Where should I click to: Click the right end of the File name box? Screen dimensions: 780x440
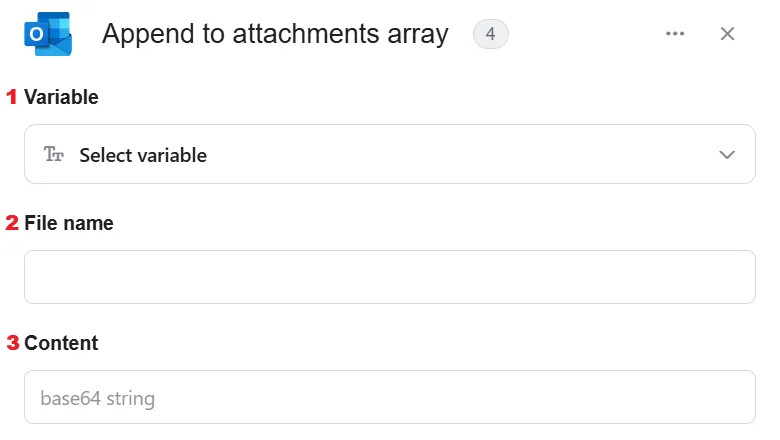coord(741,277)
